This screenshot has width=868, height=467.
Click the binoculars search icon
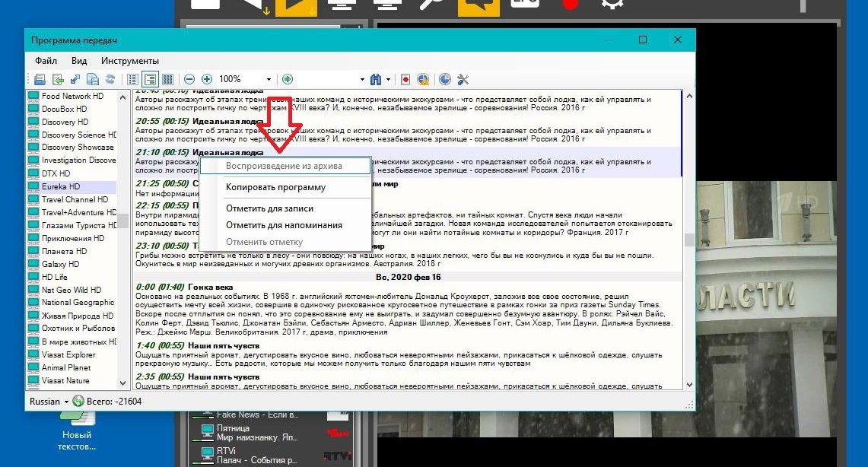(x=375, y=79)
